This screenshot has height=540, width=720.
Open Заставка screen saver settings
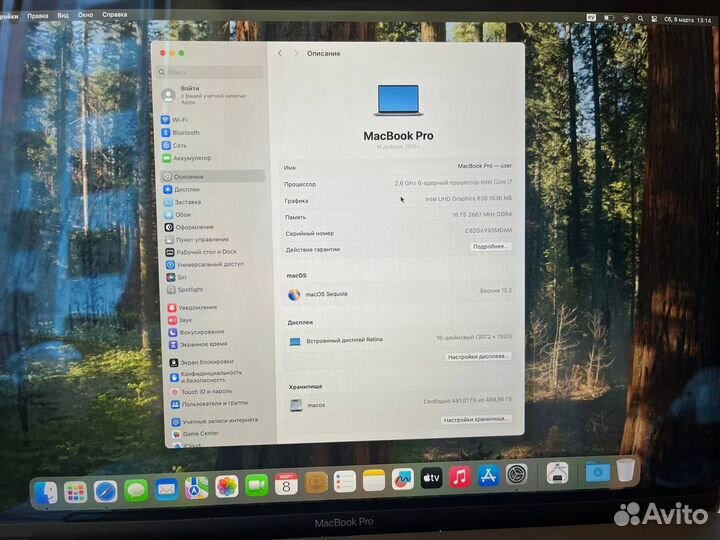pos(183,202)
